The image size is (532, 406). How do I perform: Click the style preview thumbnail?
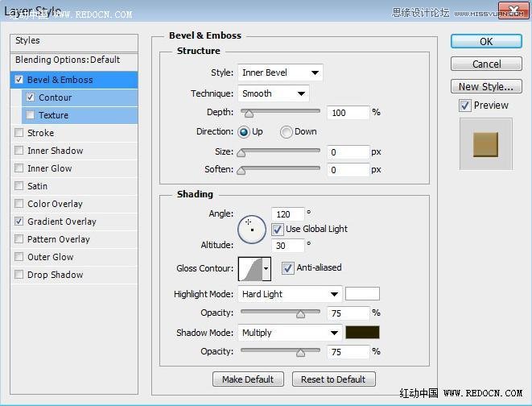485,143
